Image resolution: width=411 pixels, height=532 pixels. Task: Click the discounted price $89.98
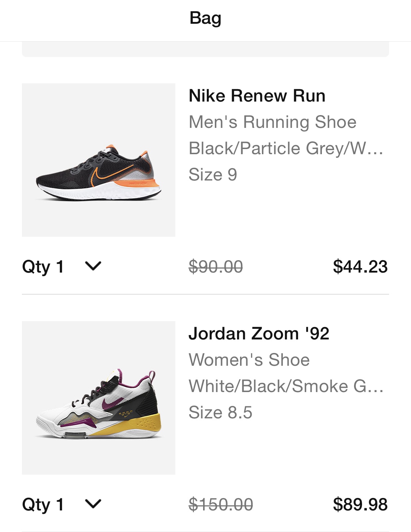[360, 504]
